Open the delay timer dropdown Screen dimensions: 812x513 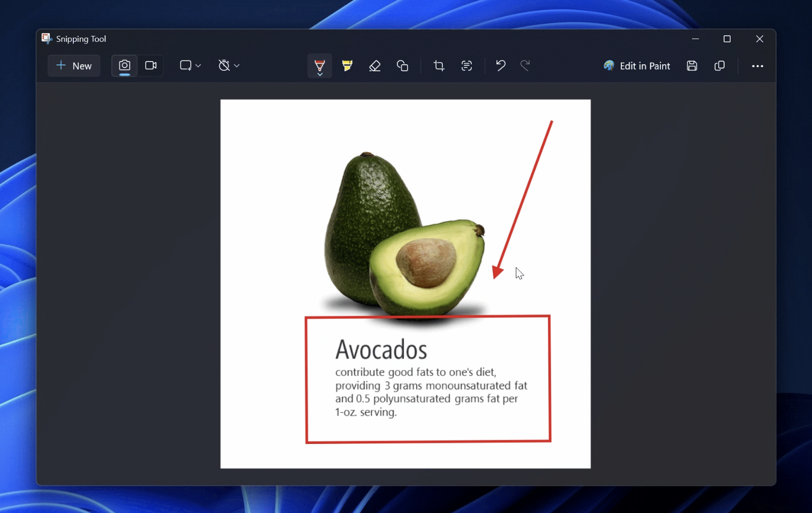(228, 65)
